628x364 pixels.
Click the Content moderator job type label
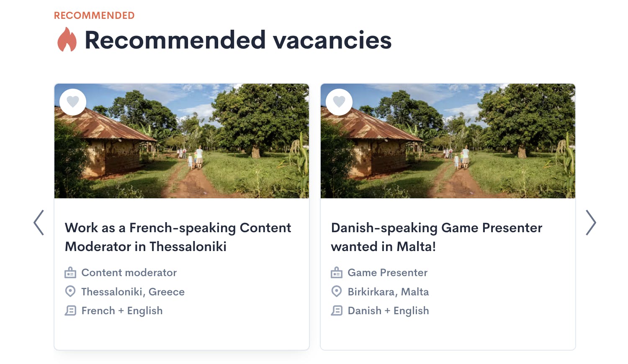[129, 273]
